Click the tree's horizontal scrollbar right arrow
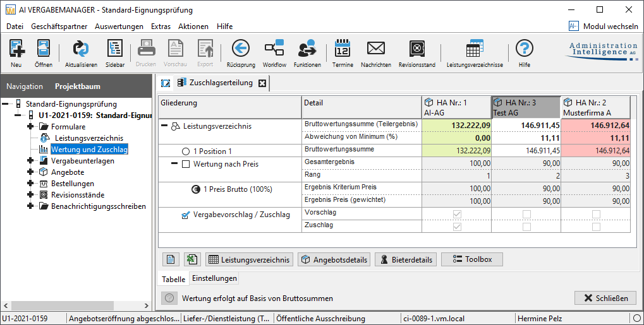Viewport: 644px width, 325px height. (x=147, y=305)
